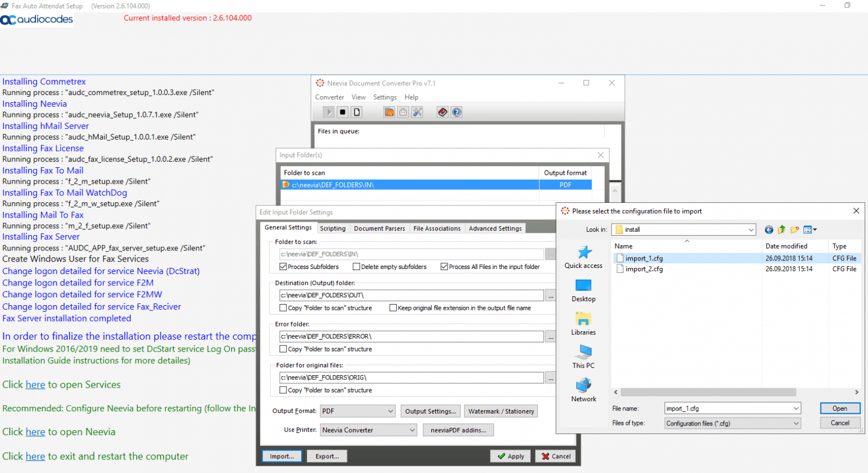Click the Import button in Edit Input Folder Settings

click(281, 456)
